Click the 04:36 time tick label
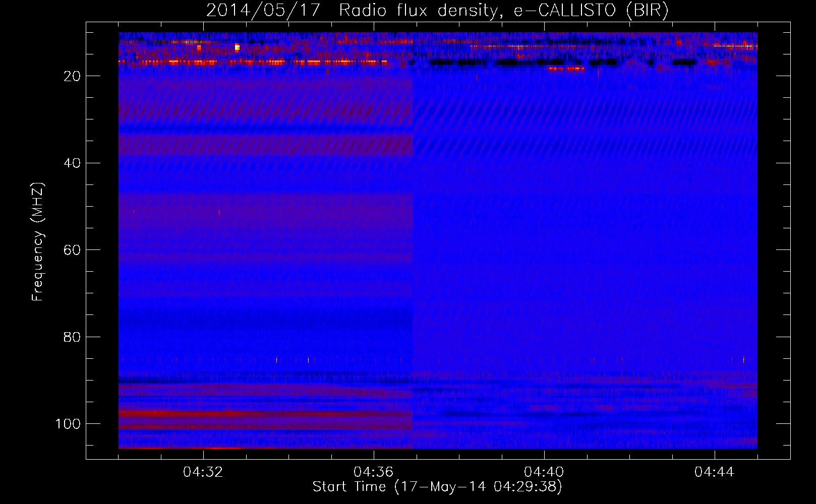The image size is (816, 504). tap(374, 472)
